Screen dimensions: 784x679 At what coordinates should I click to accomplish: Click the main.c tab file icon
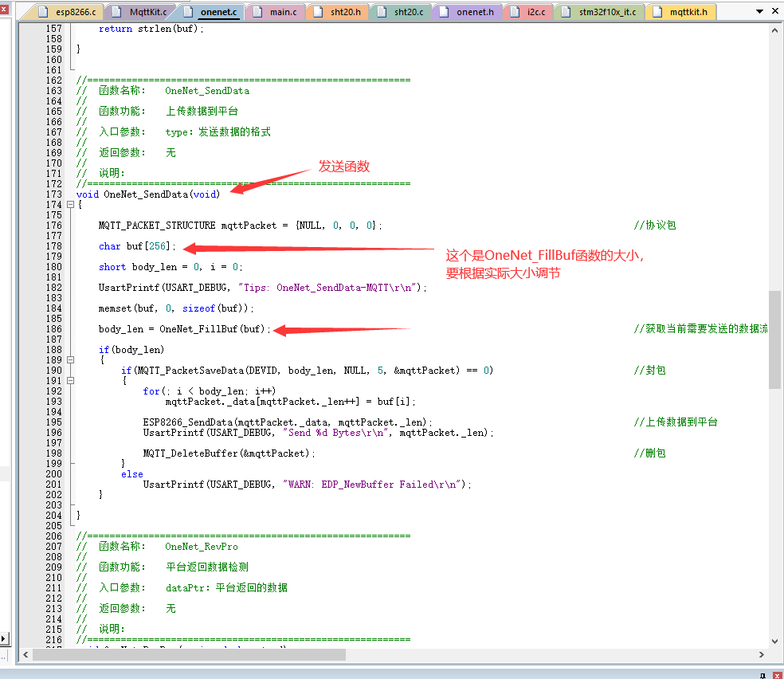257,12
